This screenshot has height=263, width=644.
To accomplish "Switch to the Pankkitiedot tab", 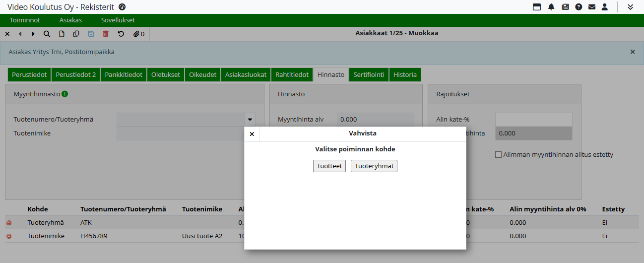I will [124, 75].
